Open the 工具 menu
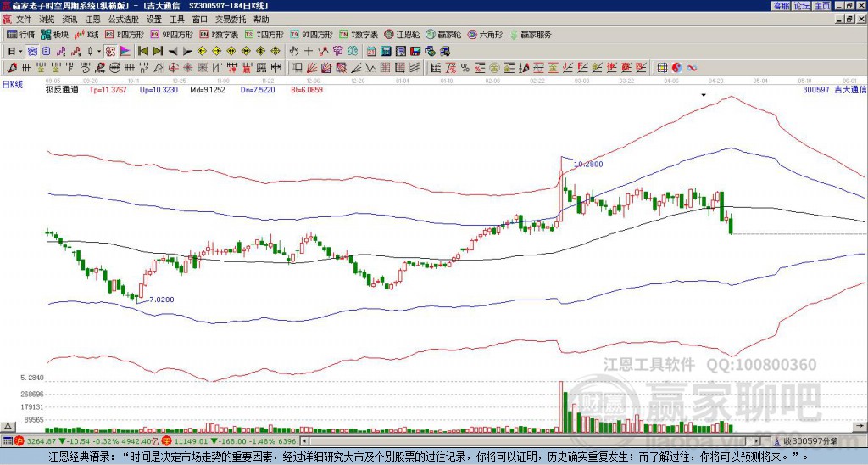This screenshot has height=465, width=868. [177, 20]
